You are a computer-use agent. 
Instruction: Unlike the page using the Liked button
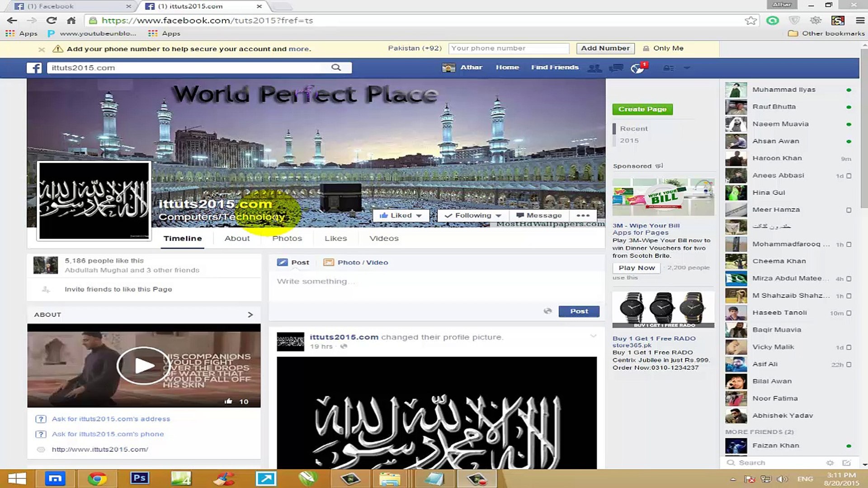click(401, 215)
